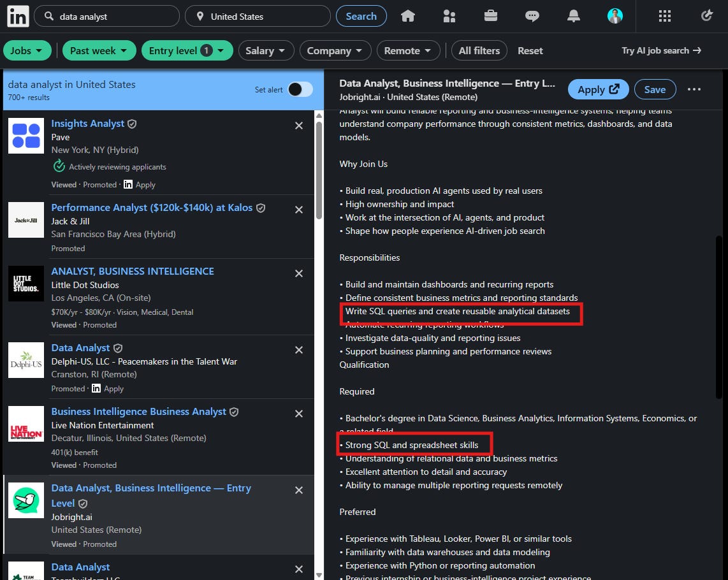Screen dimensions: 728x580
Task: Open the profile avatar menu
Action: [x=615, y=17]
